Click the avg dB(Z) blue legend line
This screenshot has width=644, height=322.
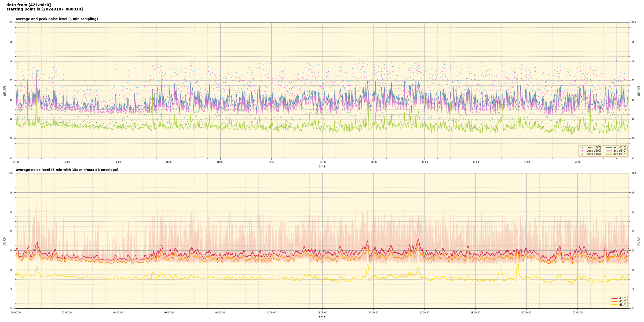(x=609, y=148)
